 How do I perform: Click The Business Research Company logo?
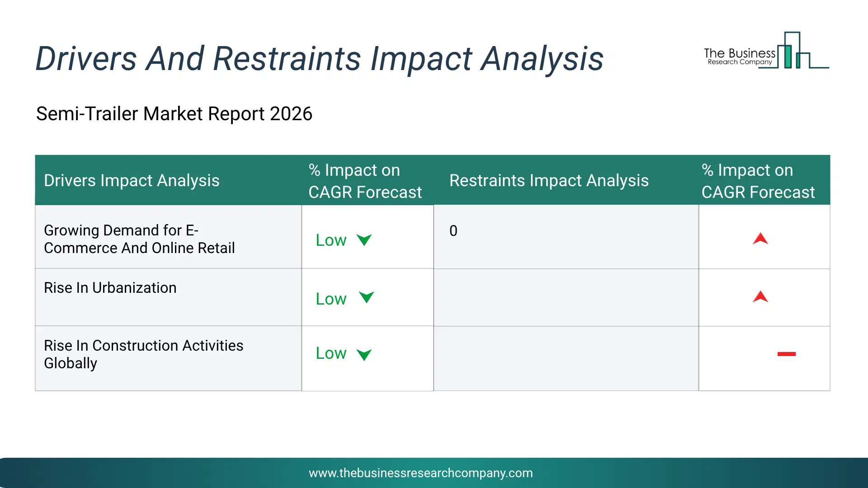(766, 51)
